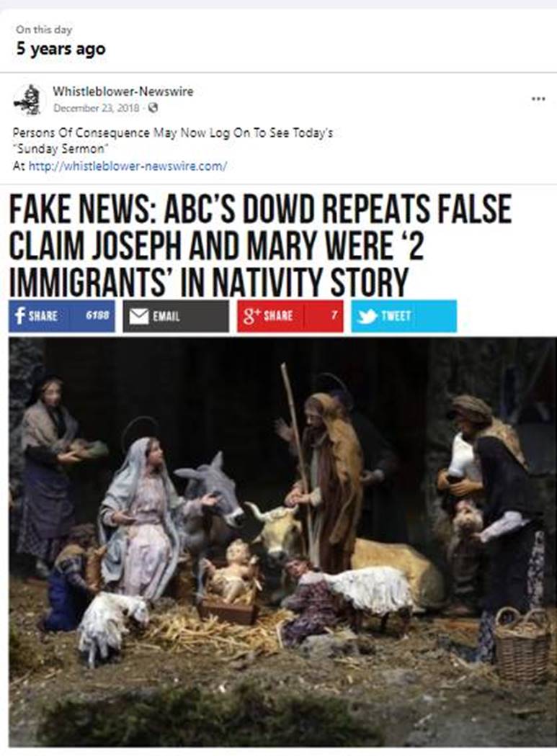Click the Sunday Sermon post text
557x756 pixels.
tap(61, 149)
